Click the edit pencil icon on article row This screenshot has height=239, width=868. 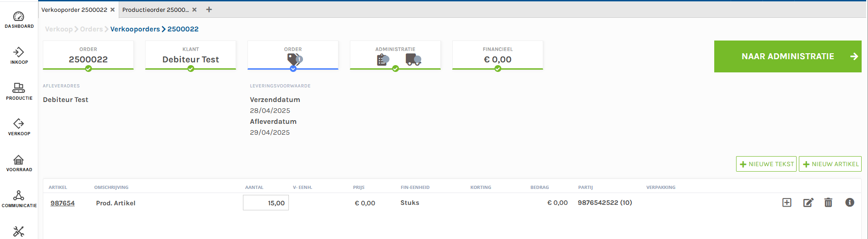[x=808, y=203]
